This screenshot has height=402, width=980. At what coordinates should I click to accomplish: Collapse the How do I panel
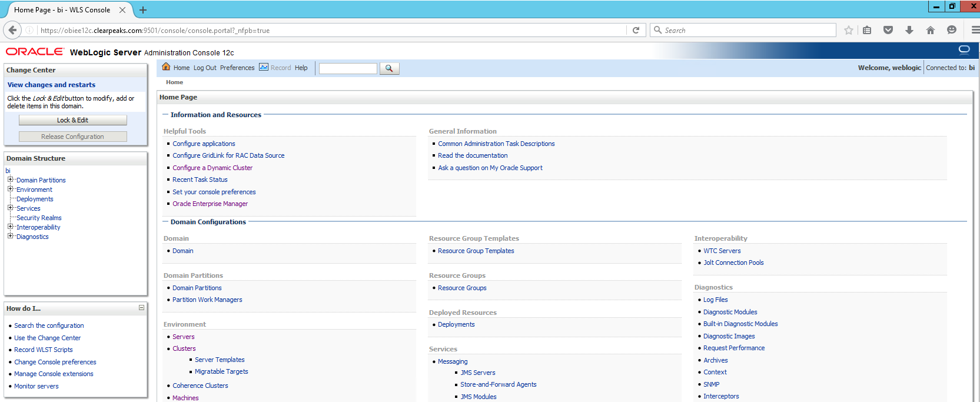[x=141, y=308]
